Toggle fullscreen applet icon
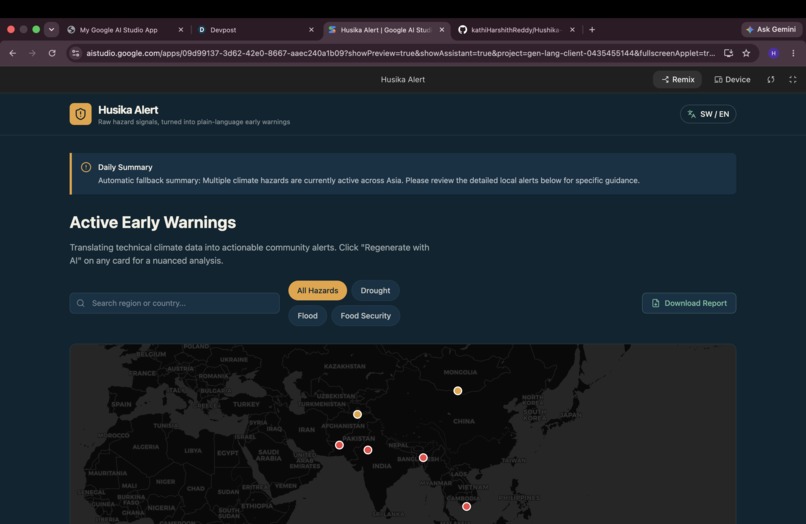This screenshot has width=806, height=524. coord(793,80)
